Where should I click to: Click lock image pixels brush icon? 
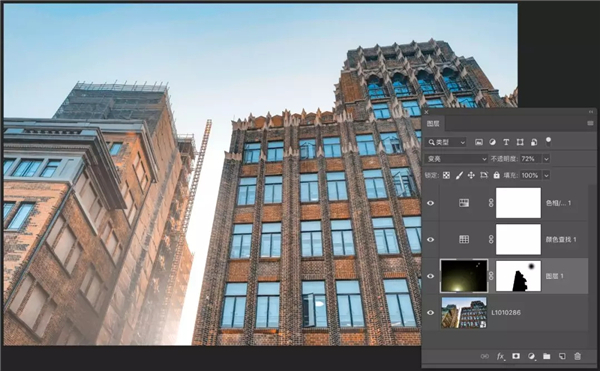pyautogui.click(x=459, y=175)
